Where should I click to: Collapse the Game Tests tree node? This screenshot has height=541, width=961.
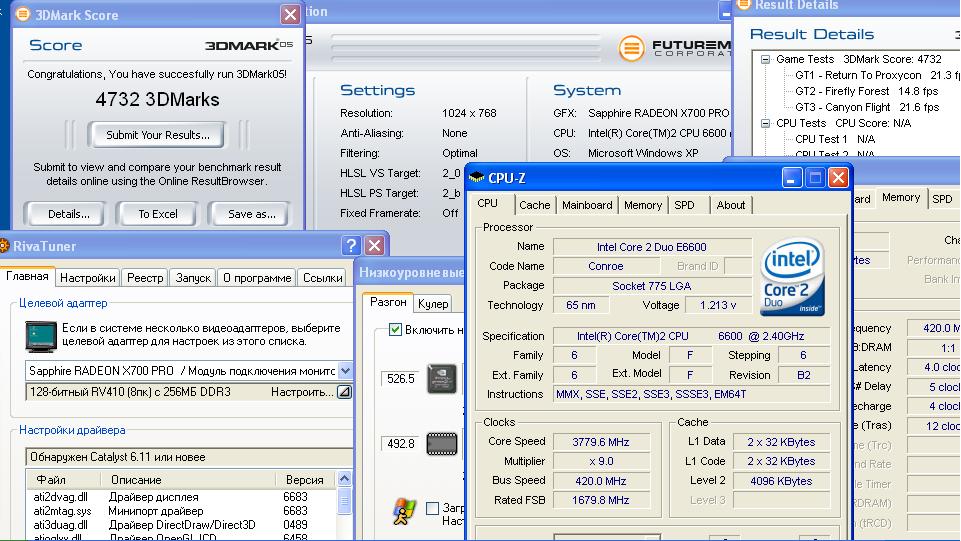tap(765, 59)
